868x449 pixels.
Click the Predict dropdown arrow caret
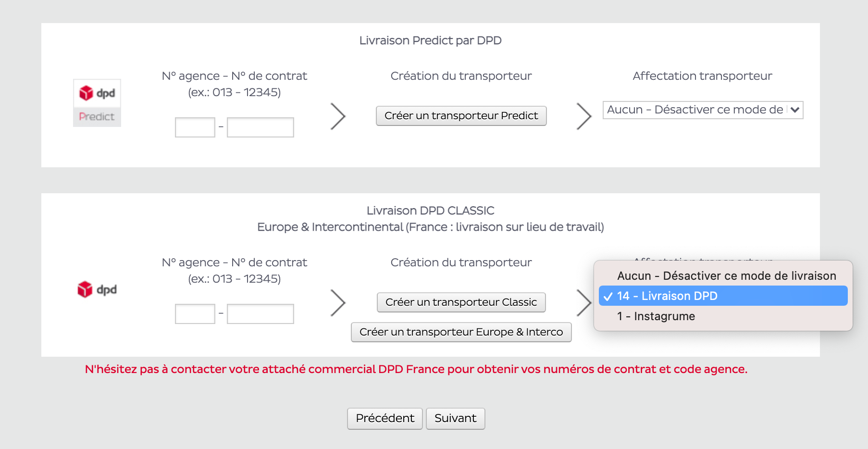(x=794, y=110)
